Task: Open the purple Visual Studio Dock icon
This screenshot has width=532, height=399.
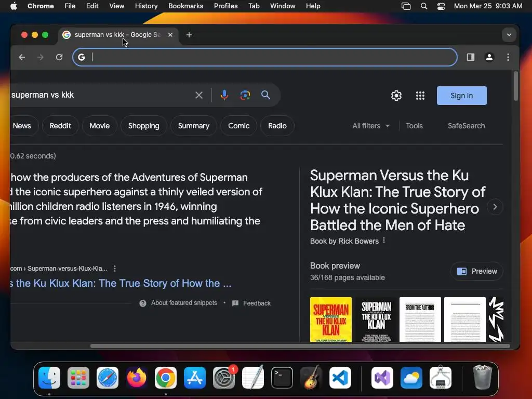Action: [382, 378]
